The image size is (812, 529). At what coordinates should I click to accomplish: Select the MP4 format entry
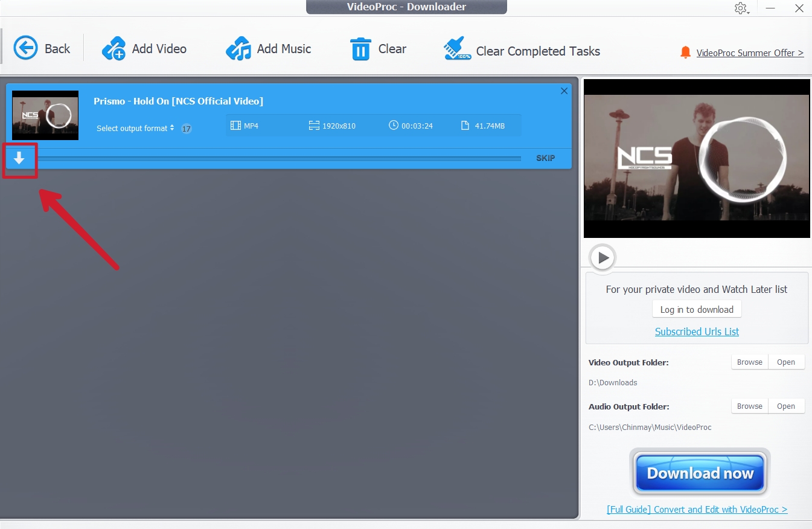coord(244,126)
